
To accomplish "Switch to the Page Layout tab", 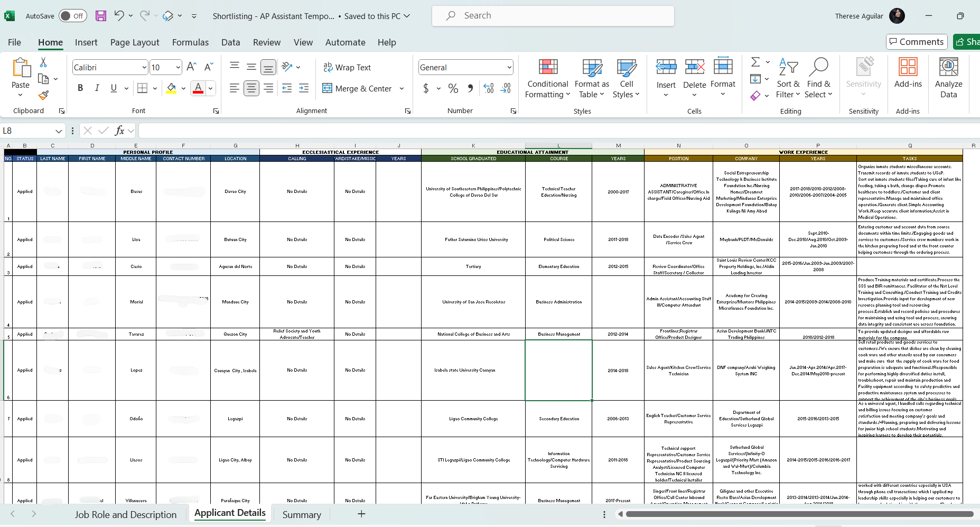I will tap(135, 42).
